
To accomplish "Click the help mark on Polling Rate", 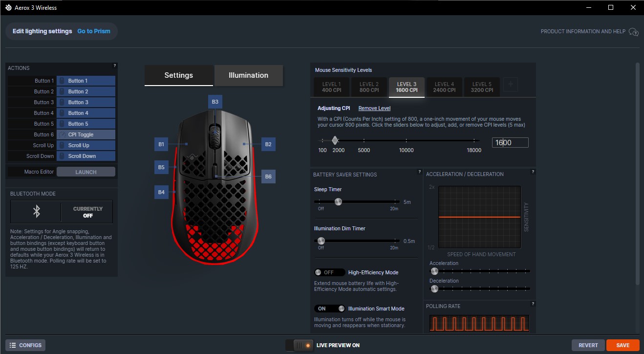I will coord(533,304).
